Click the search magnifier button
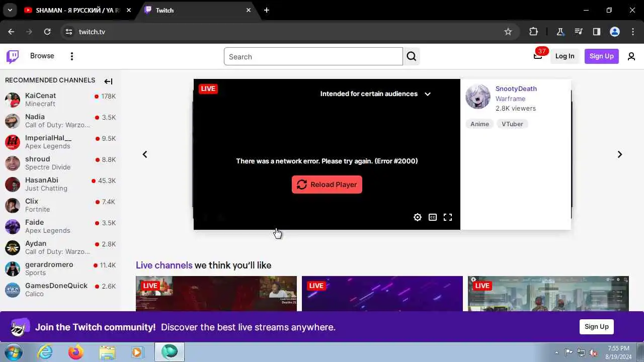The width and height of the screenshot is (644, 362). pos(412,56)
